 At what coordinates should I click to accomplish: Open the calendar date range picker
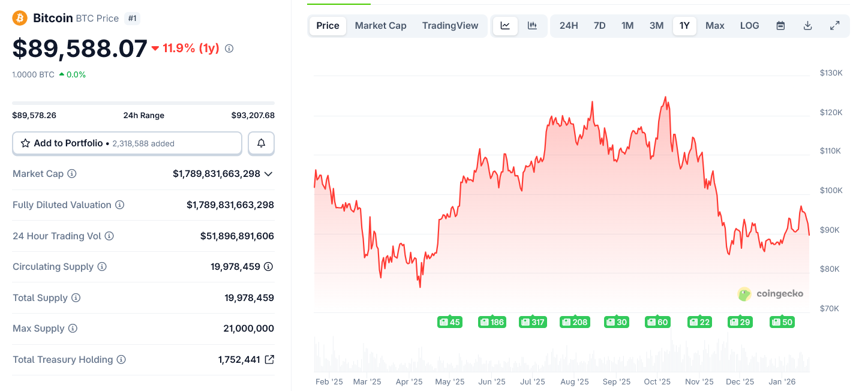780,26
